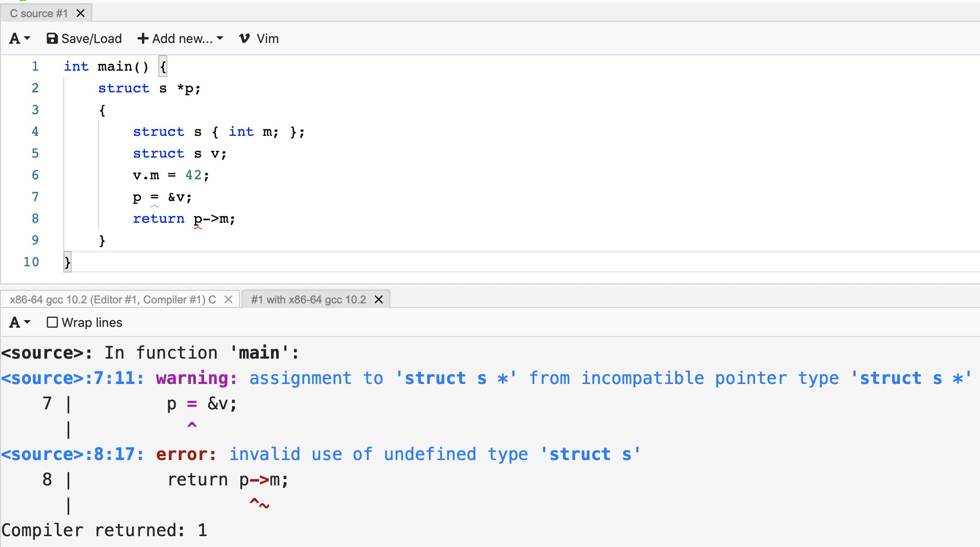Screen dimensions: 980x547
Task: Switch to C source #1 tab
Action: (38, 14)
